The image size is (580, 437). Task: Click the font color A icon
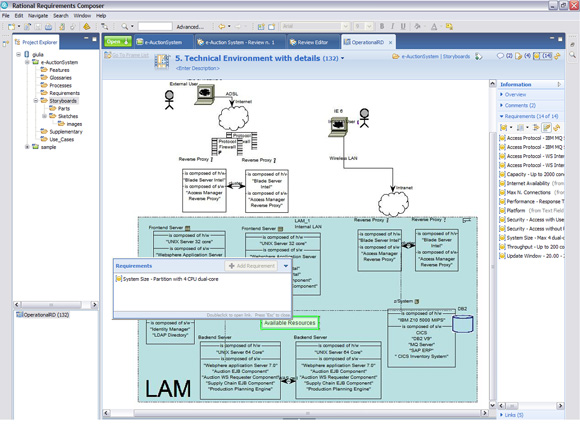(434, 26)
